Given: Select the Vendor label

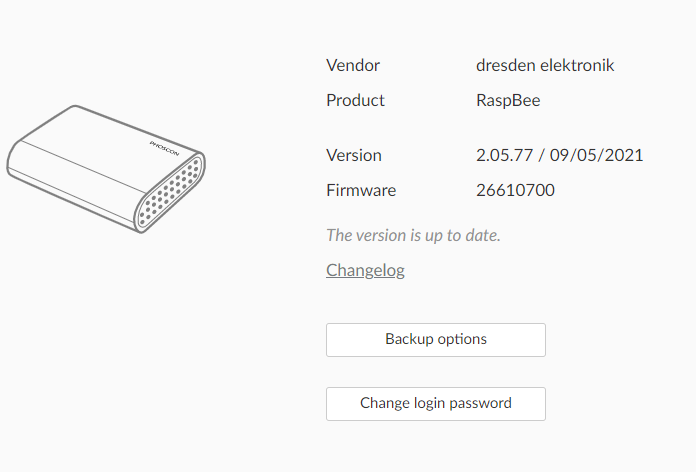Looking at the screenshot, I should (x=353, y=65).
